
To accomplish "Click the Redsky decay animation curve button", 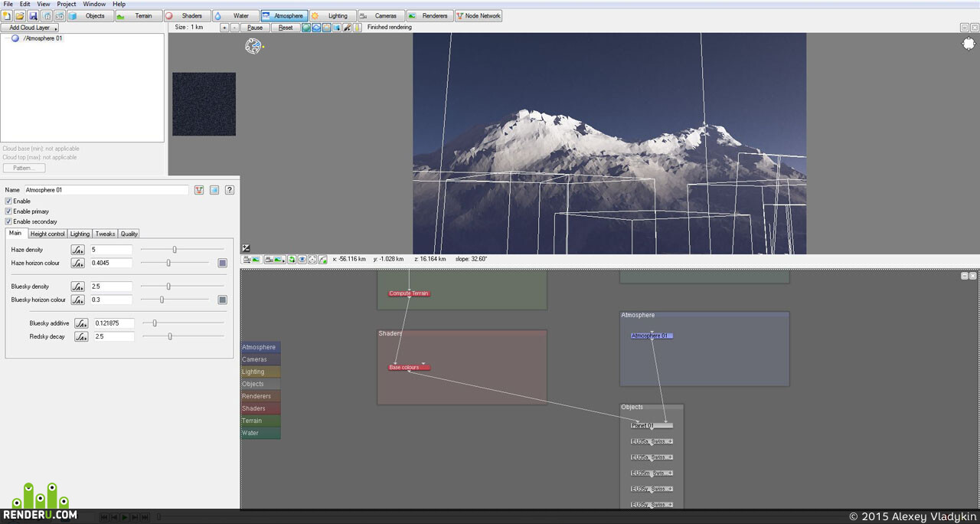I will point(80,336).
